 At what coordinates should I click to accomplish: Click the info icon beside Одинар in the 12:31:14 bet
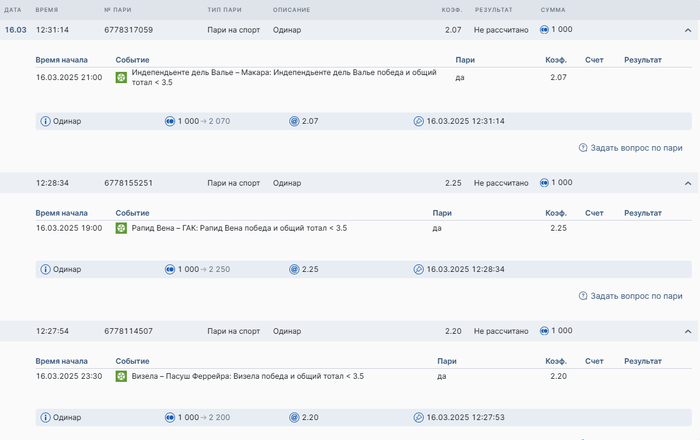[45, 121]
